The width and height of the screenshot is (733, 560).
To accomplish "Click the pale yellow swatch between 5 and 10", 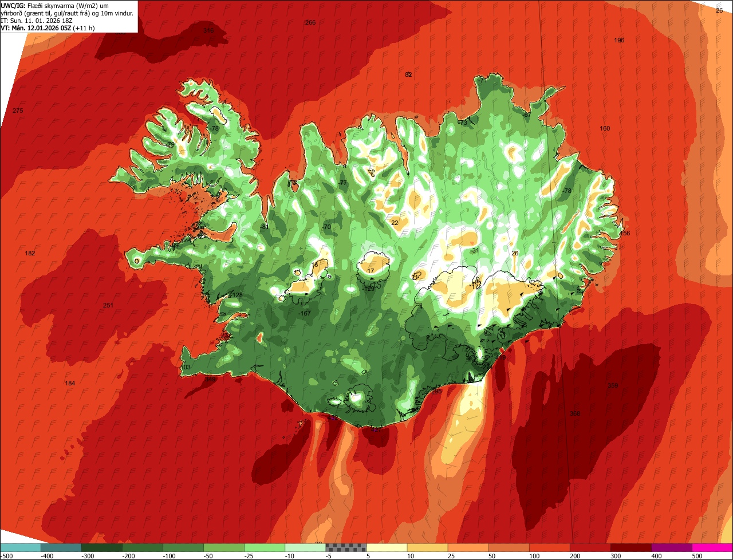I will tap(387, 547).
